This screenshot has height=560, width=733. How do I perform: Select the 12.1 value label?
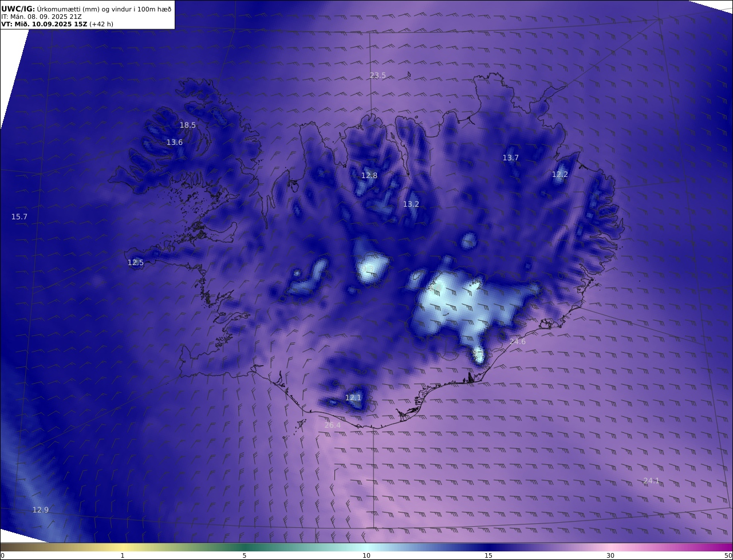pos(353,397)
